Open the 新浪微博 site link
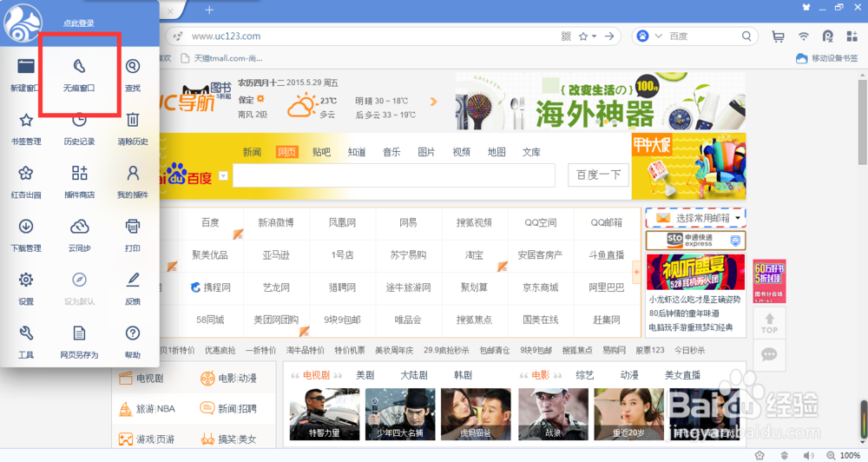The width and height of the screenshot is (868, 462). tap(276, 222)
